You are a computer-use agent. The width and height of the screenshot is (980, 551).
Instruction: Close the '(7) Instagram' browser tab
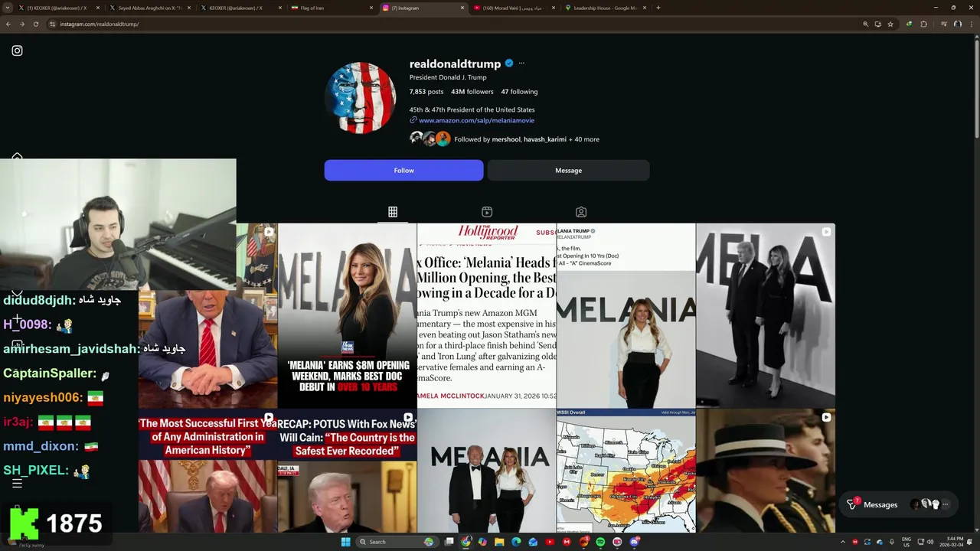click(462, 8)
